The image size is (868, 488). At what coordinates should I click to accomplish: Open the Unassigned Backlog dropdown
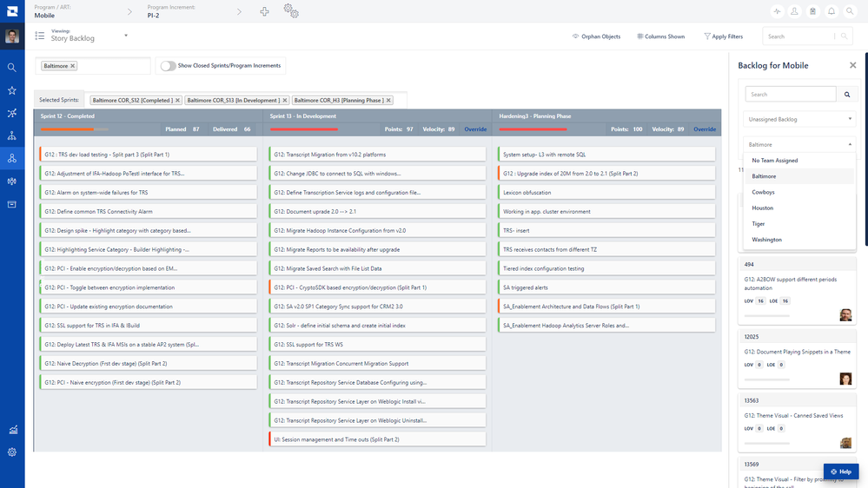799,119
